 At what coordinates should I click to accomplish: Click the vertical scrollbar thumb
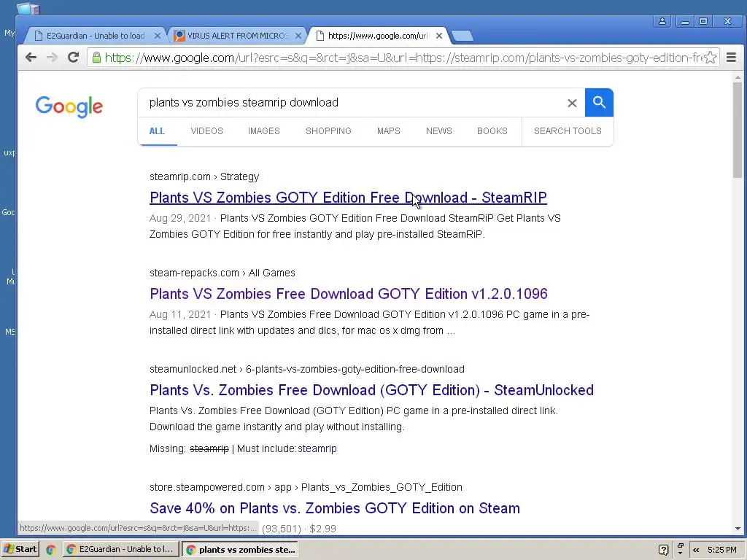(x=738, y=130)
